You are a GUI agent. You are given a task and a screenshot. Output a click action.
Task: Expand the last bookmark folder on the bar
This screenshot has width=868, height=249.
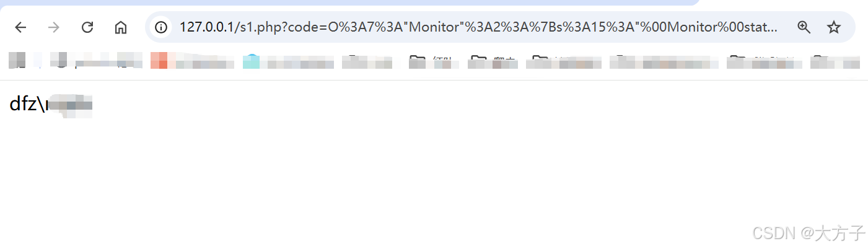click(x=835, y=61)
